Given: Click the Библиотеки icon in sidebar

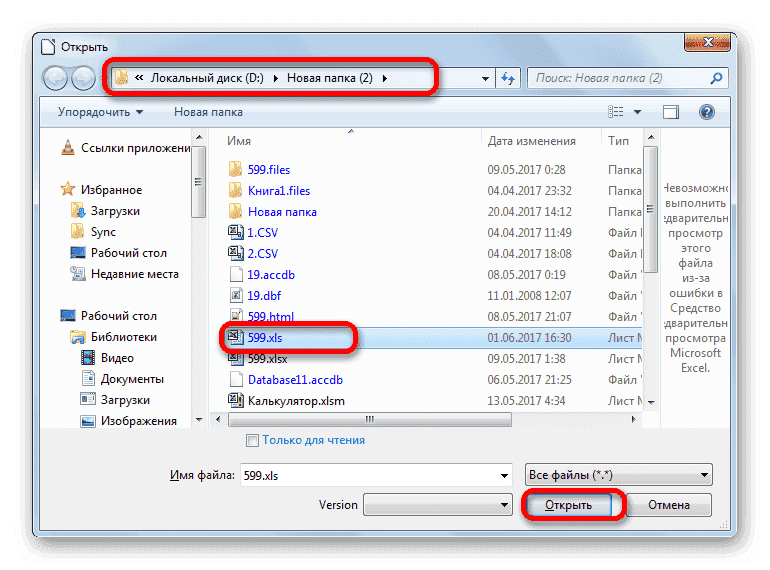Looking at the screenshot, I should click(x=78, y=337).
